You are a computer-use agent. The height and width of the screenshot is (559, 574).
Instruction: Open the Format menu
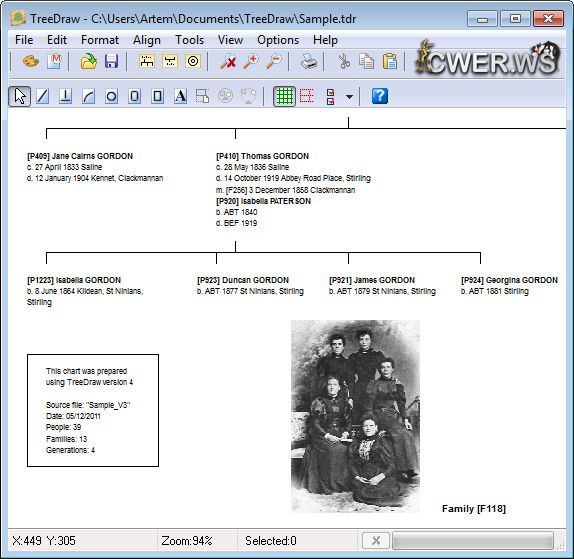[100, 40]
